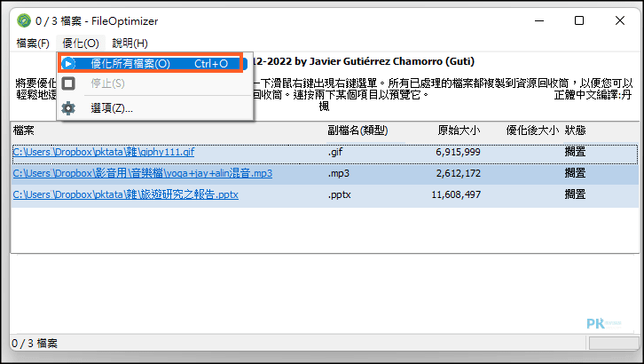Screen dimensions: 644x364
Task: Sort by the 原始大小 column header
Action: click(x=459, y=131)
